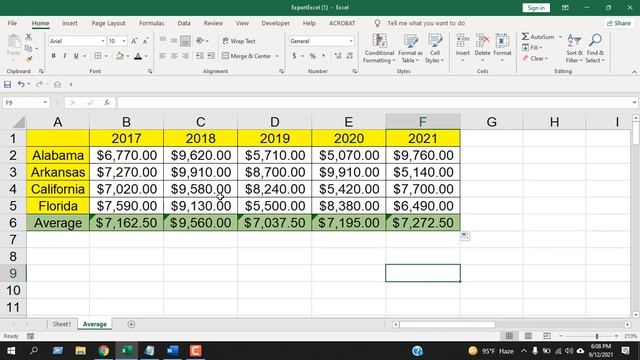
Task: Select the Sheet1 worksheet tab
Action: (62, 324)
